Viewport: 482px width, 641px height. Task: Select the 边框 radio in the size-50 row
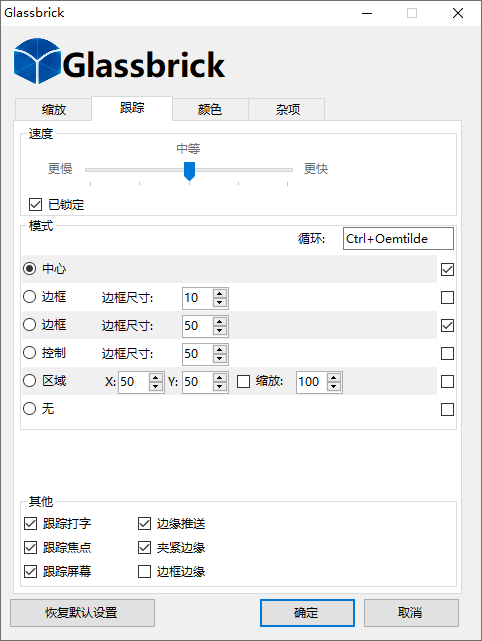point(29,325)
